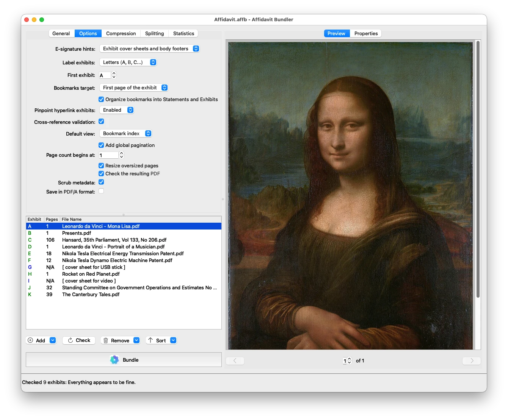508x420 pixels.
Task: Click the Sort exhibits button
Action: [x=157, y=340]
